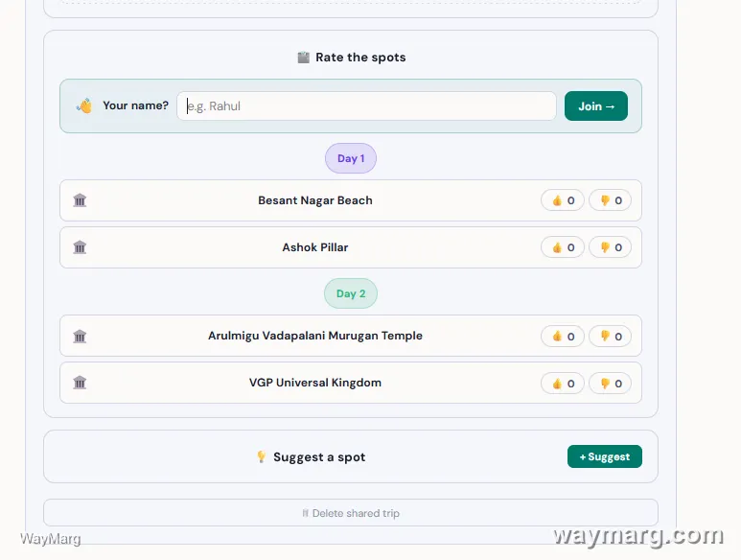
Task: Click VGP Universal Kingdom text
Action: (315, 383)
